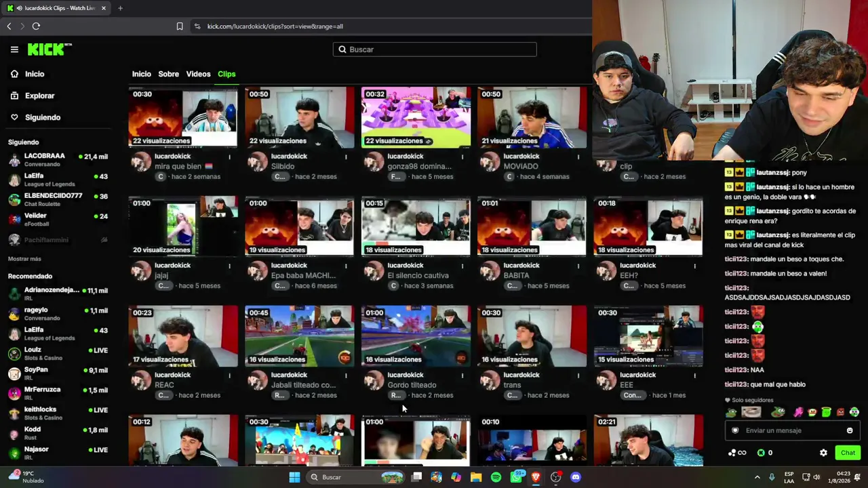This screenshot has width=868, height=488.
Task: Open options menu for 'El silencio cautiva' clip
Action: [x=462, y=266]
